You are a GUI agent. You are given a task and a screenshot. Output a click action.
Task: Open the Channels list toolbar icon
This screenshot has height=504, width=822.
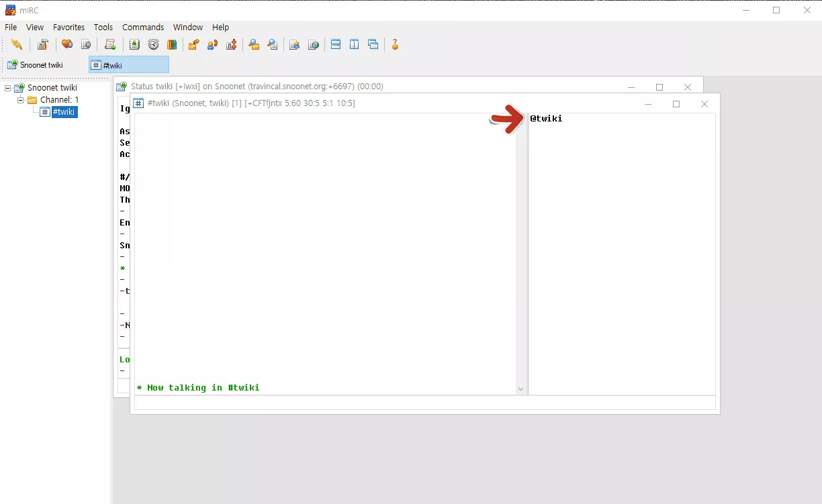86,45
